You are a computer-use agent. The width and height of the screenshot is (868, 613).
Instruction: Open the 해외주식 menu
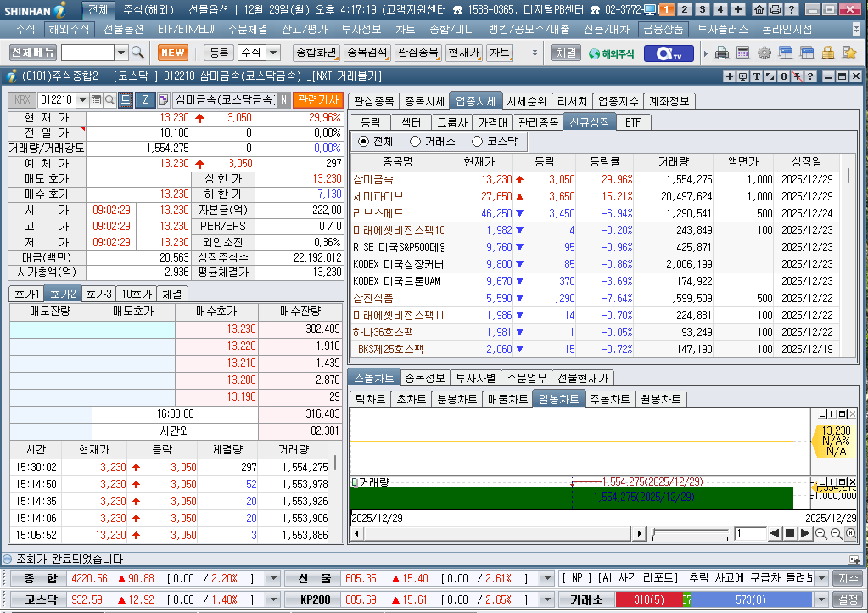69,29
